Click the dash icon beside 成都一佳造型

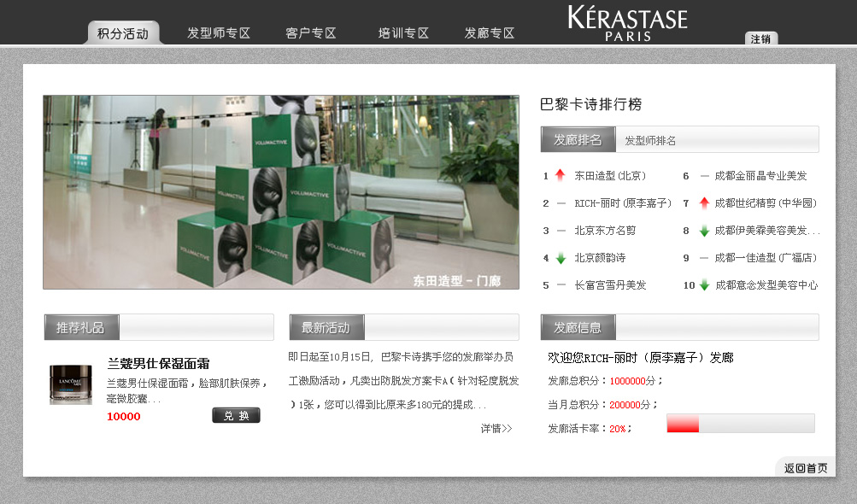705,258
